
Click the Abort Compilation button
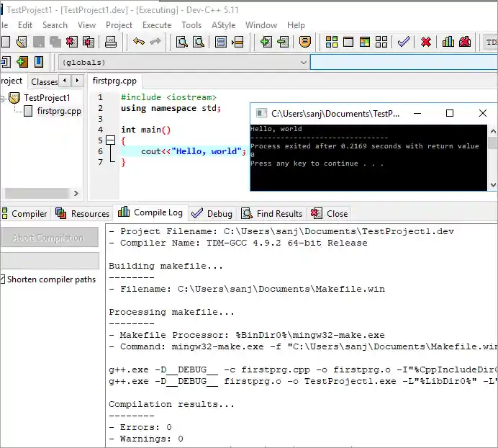click(49, 237)
